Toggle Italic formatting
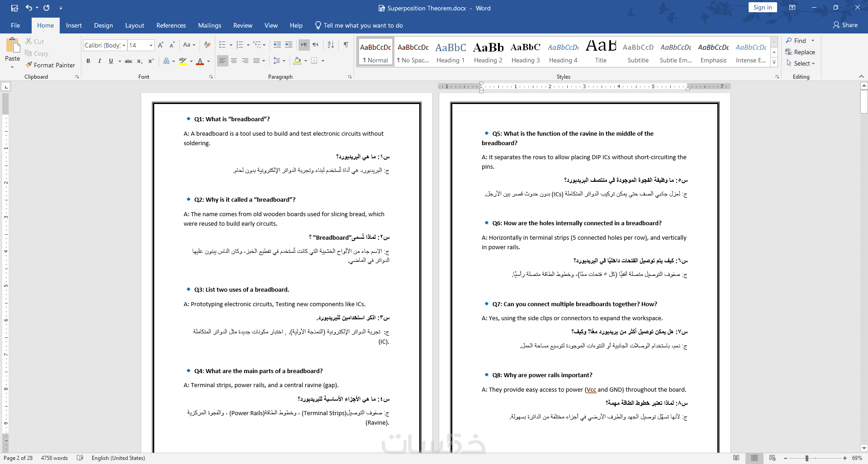 (100, 61)
